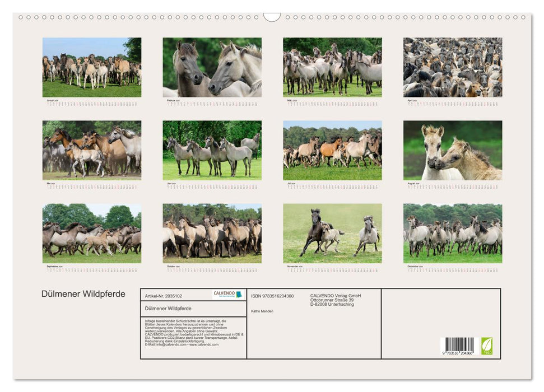Select the Februar photo of two horse heads
This screenshot has width=544, height=392.
212,67
